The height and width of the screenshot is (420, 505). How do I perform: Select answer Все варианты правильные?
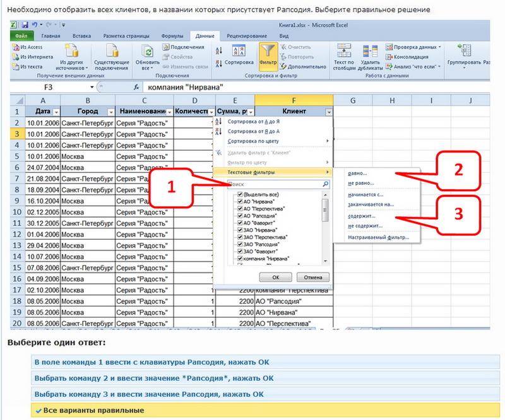click(265, 411)
